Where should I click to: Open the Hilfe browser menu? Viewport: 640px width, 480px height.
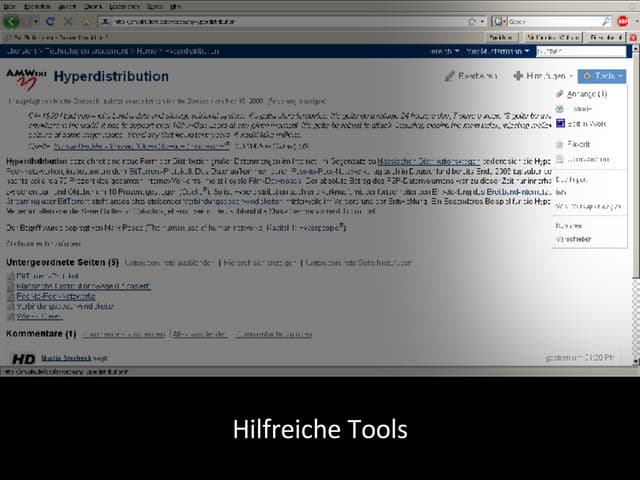click(175, 6)
